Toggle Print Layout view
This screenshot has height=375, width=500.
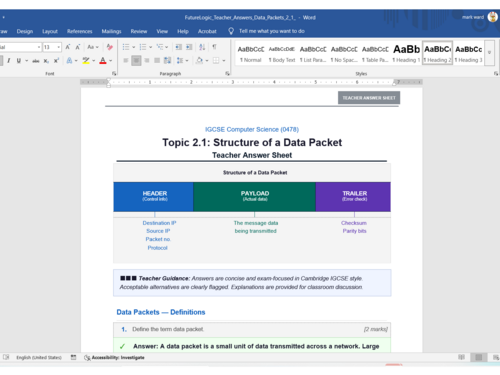tap(479, 357)
